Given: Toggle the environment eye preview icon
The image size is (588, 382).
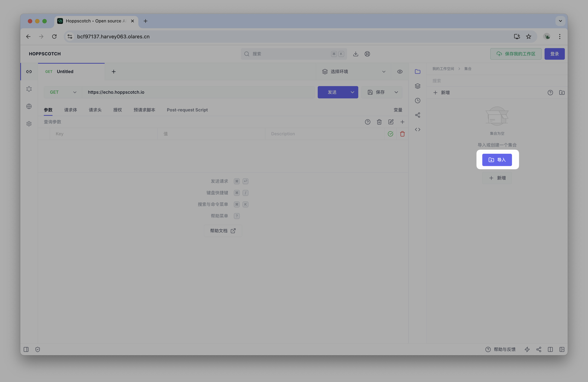Looking at the screenshot, I should (x=400, y=72).
